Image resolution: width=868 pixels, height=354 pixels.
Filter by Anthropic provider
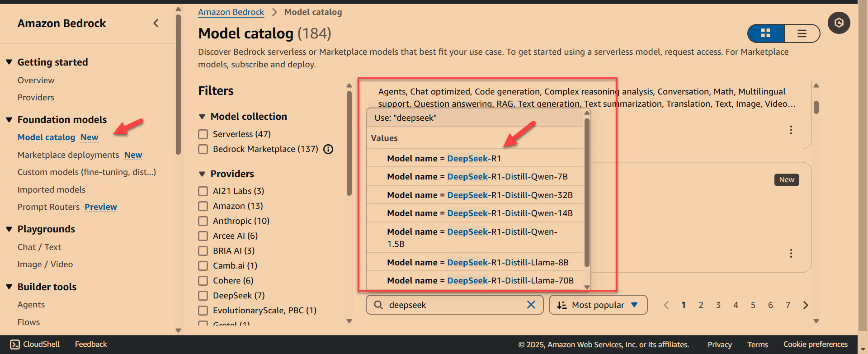203,221
